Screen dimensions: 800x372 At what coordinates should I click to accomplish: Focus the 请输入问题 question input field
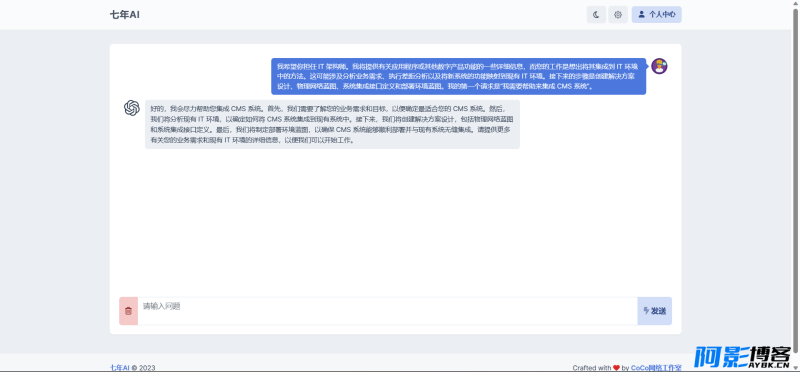tap(388, 311)
